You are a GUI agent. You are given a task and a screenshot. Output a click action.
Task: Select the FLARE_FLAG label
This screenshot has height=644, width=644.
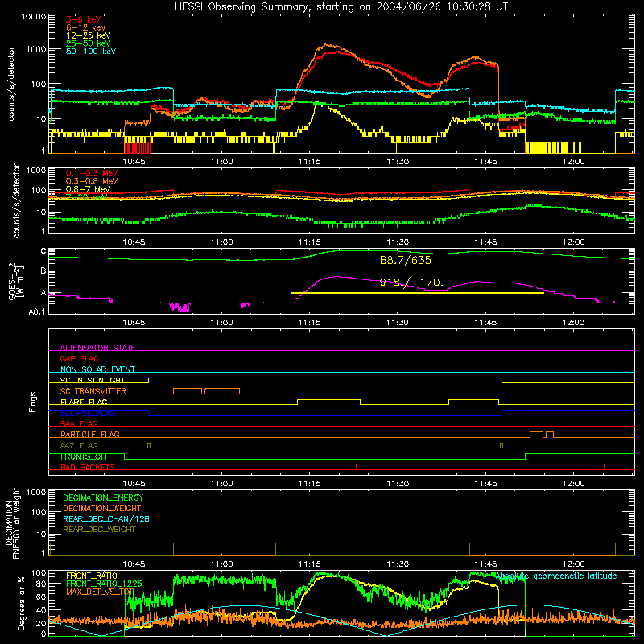tap(84, 402)
